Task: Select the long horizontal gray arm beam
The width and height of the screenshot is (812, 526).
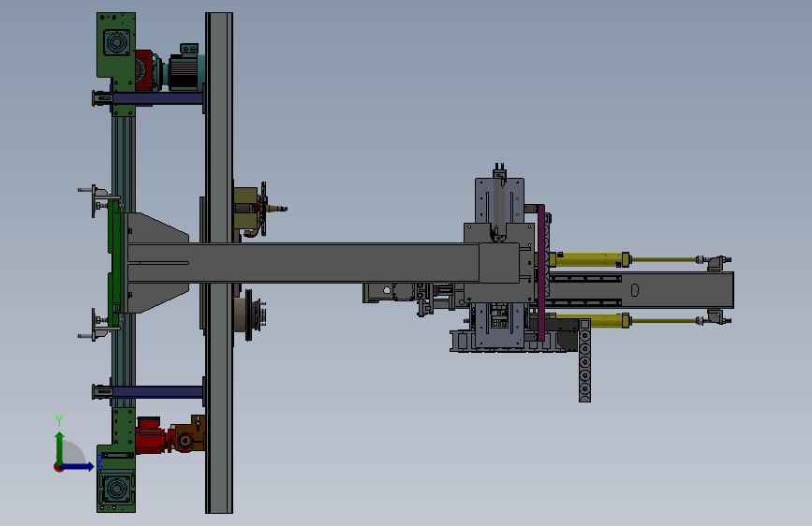Action: click(x=321, y=263)
